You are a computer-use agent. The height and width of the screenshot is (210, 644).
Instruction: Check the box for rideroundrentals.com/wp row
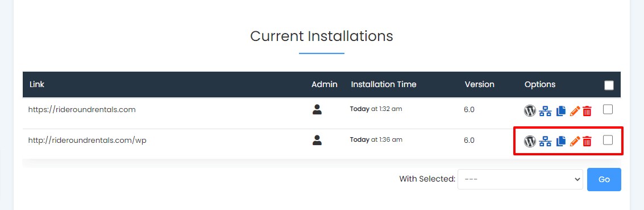pos(608,140)
